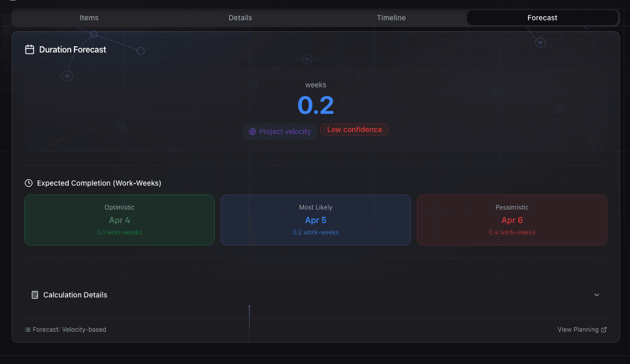This screenshot has height=364, width=630.
Task: Switch to the Items tab
Action: (x=89, y=18)
